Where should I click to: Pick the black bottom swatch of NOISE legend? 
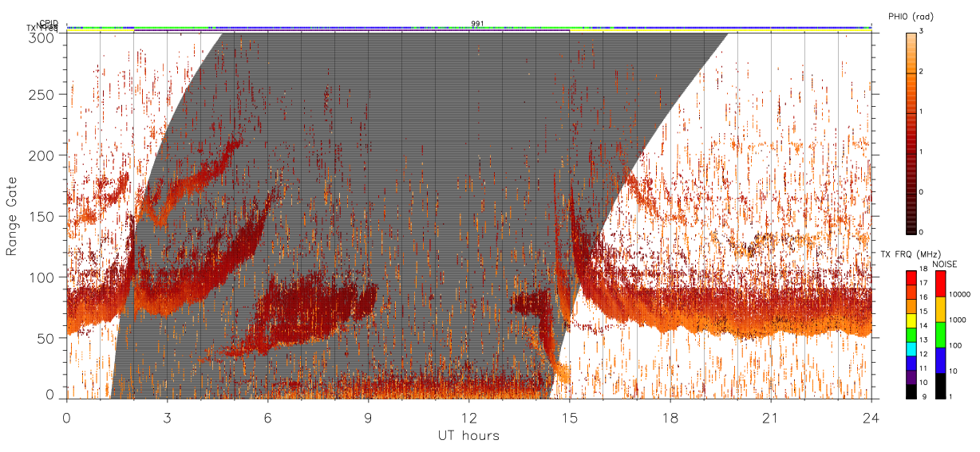(x=939, y=384)
